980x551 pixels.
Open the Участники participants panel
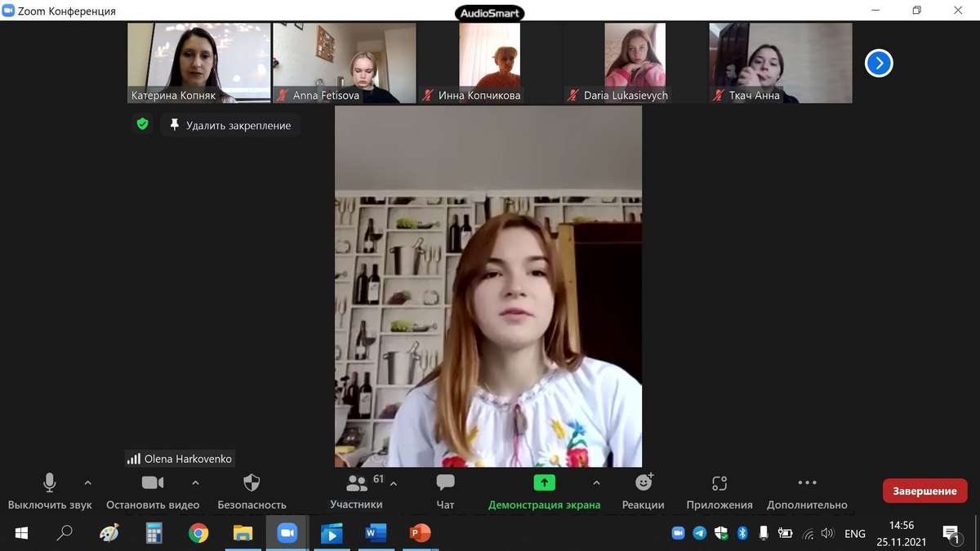(357, 483)
